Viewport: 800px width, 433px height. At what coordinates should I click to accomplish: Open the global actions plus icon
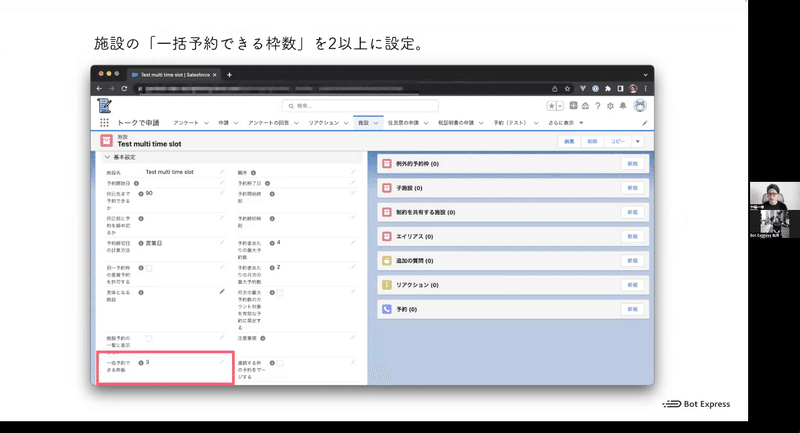pos(573,106)
